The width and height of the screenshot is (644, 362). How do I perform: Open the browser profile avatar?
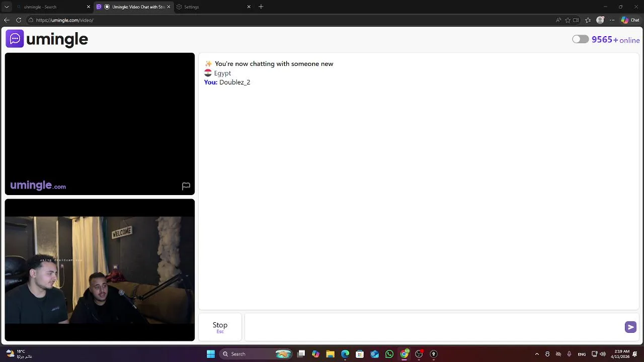pyautogui.click(x=600, y=20)
